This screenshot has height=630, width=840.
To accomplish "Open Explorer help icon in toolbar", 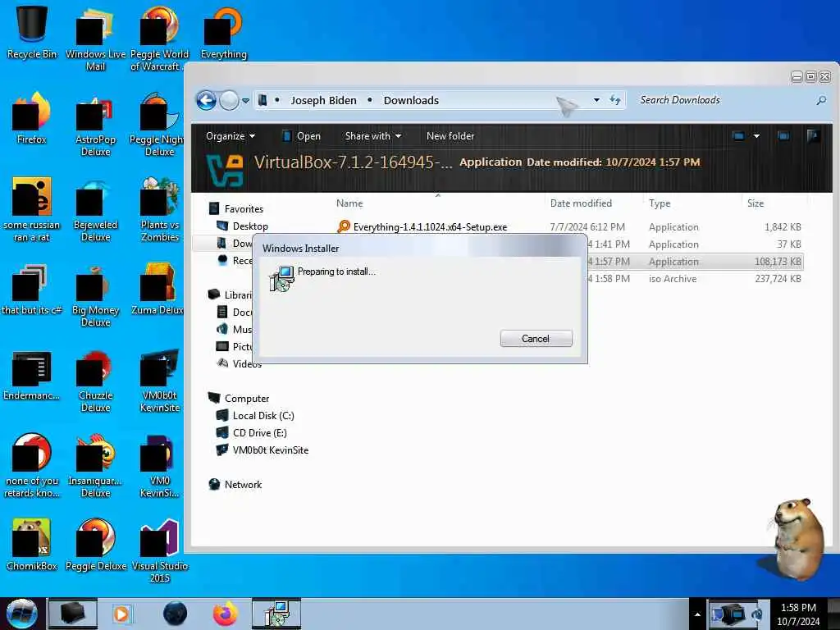I will (x=813, y=136).
